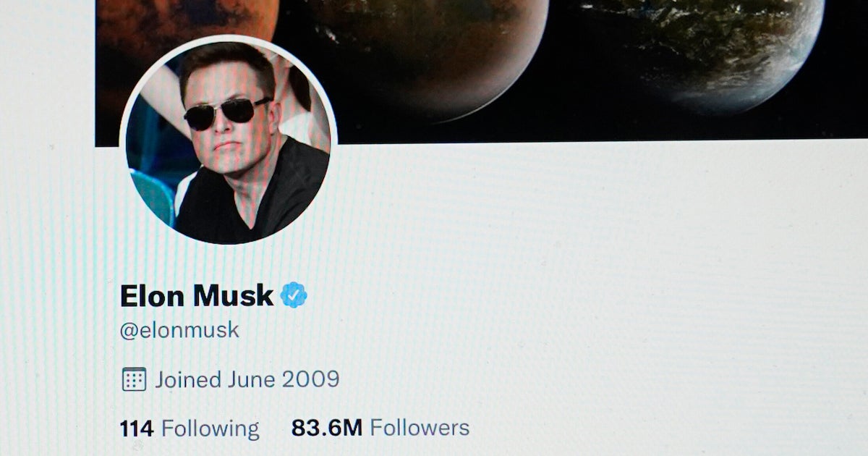Open the planets header banner image

coord(481,70)
